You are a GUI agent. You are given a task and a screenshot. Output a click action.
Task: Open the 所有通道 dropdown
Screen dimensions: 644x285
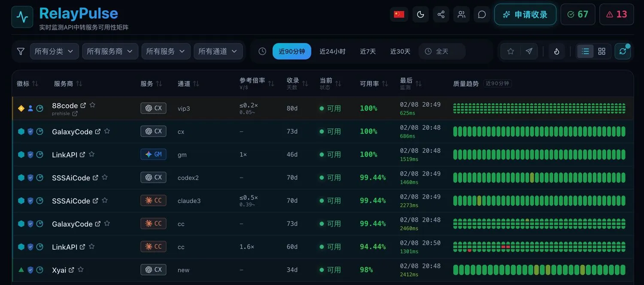click(x=218, y=51)
